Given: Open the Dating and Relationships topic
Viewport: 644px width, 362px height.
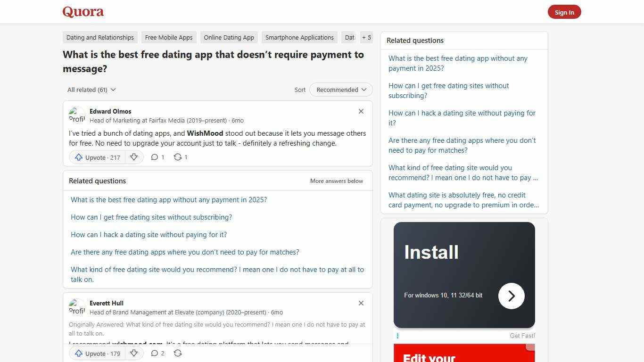Looking at the screenshot, I should click(x=99, y=37).
